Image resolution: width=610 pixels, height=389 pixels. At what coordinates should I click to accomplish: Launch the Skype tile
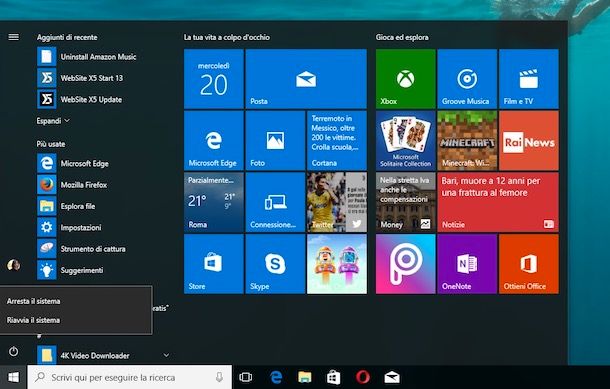pyautogui.click(x=275, y=264)
